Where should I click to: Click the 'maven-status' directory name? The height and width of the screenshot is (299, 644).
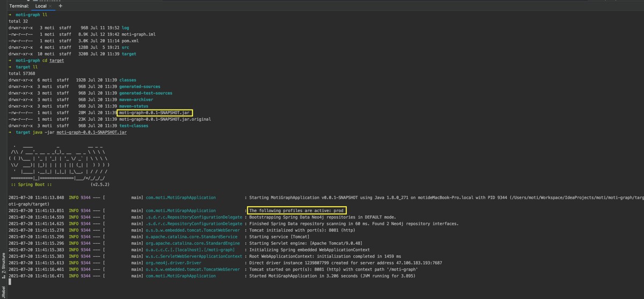click(134, 106)
